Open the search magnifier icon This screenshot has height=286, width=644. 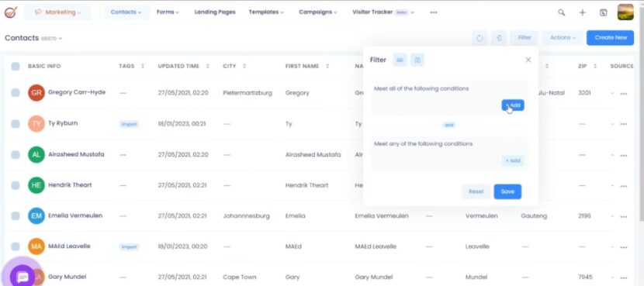pos(561,12)
